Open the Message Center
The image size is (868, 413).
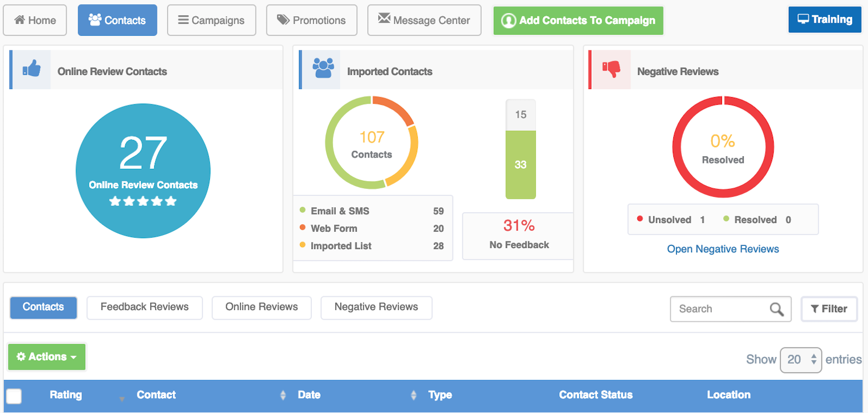pyautogui.click(x=424, y=20)
